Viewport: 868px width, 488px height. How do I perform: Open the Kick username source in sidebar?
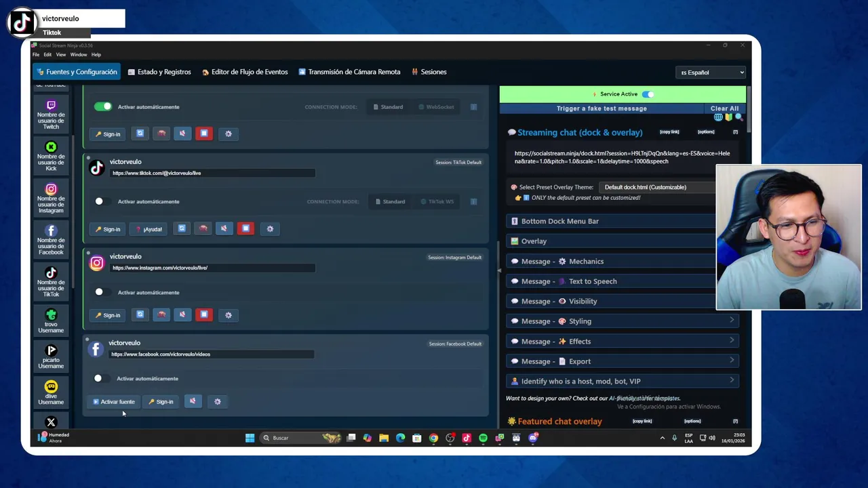click(x=51, y=156)
